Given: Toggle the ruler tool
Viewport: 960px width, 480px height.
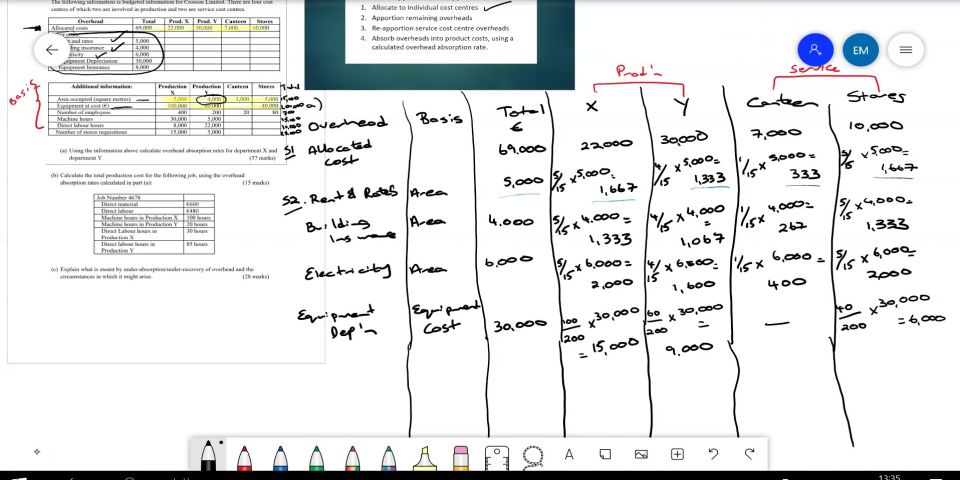Looking at the screenshot, I should [x=497, y=456].
